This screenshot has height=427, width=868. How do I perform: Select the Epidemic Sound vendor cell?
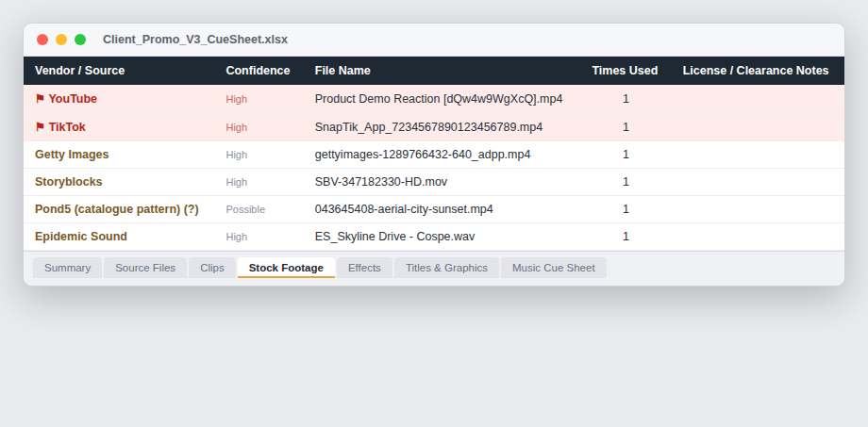pyautogui.click(x=81, y=237)
